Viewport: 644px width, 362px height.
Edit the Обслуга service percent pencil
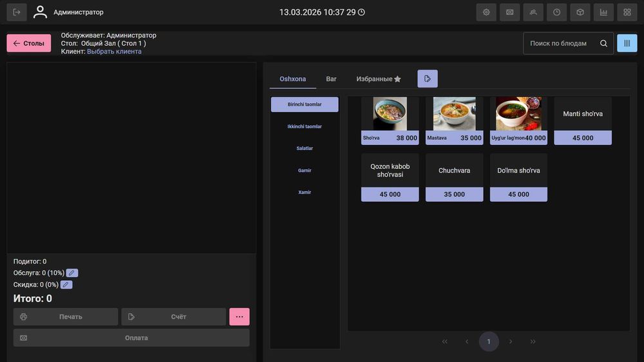tap(72, 273)
